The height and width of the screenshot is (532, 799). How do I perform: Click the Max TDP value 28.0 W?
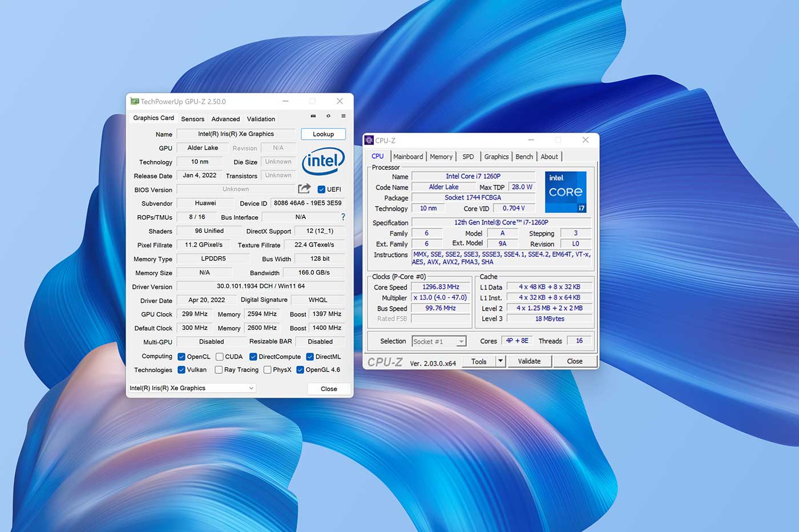[522, 187]
